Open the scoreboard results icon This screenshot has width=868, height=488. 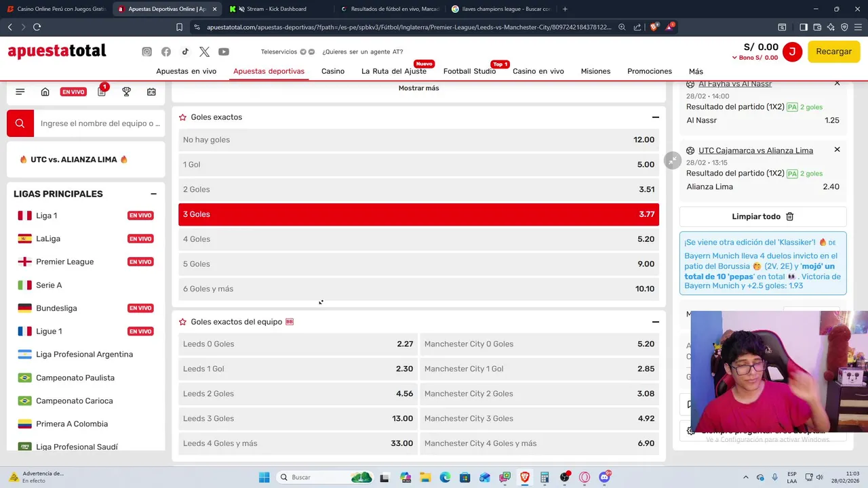coord(151,92)
